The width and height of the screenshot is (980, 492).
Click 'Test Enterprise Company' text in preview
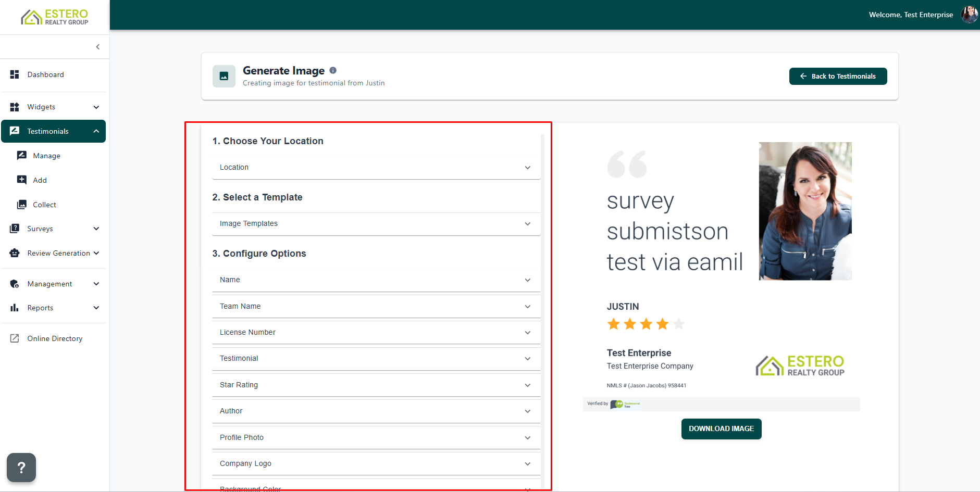click(650, 366)
